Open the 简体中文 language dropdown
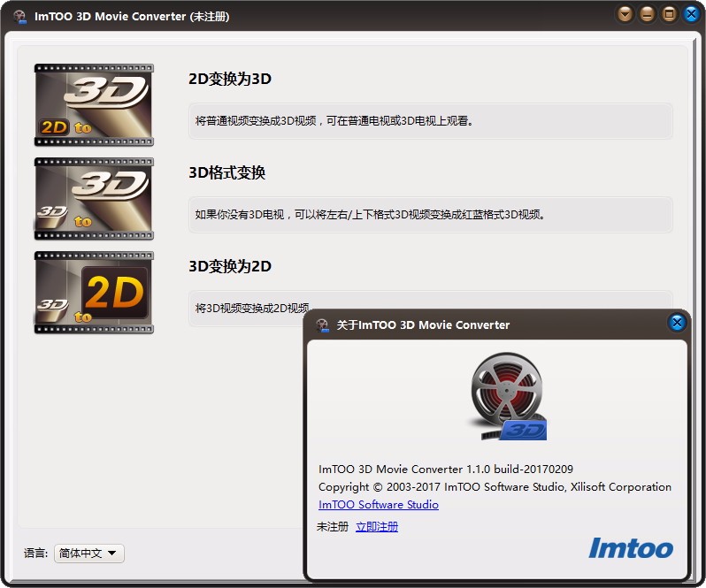 coord(89,553)
